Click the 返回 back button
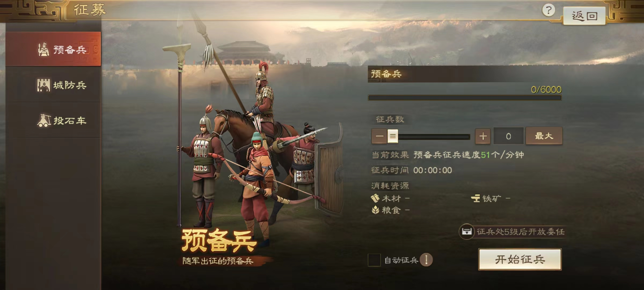Viewport: 644px width, 290px height. (584, 16)
